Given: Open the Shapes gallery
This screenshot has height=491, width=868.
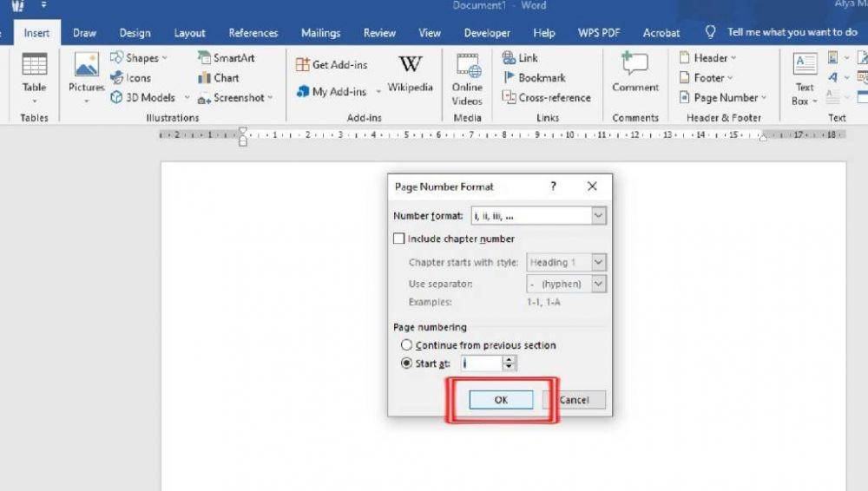Looking at the screenshot, I should (138, 57).
